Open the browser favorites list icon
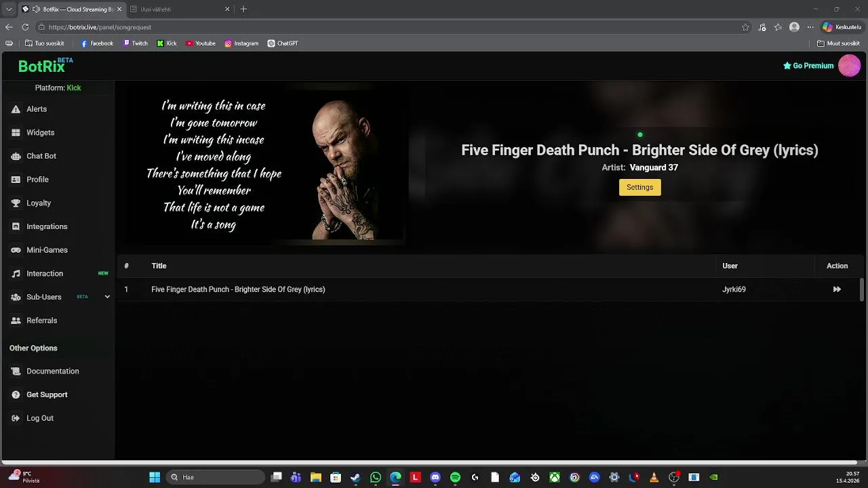The image size is (868, 488). (778, 27)
